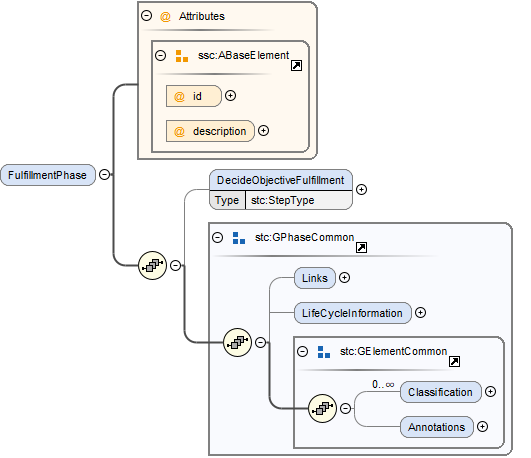The height and width of the screenshot is (458, 531).
Task: Select the id attribute
Action: (193, 96)
